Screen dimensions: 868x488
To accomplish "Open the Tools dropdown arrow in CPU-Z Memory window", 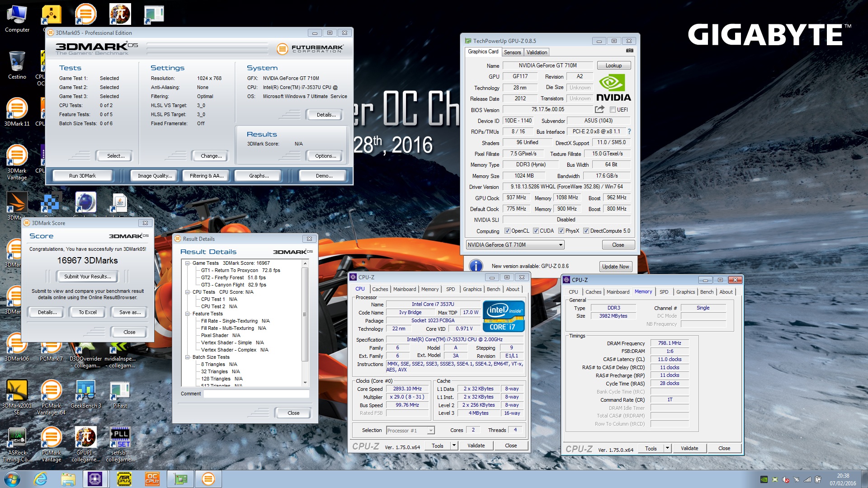I will (x=667, y=448).
